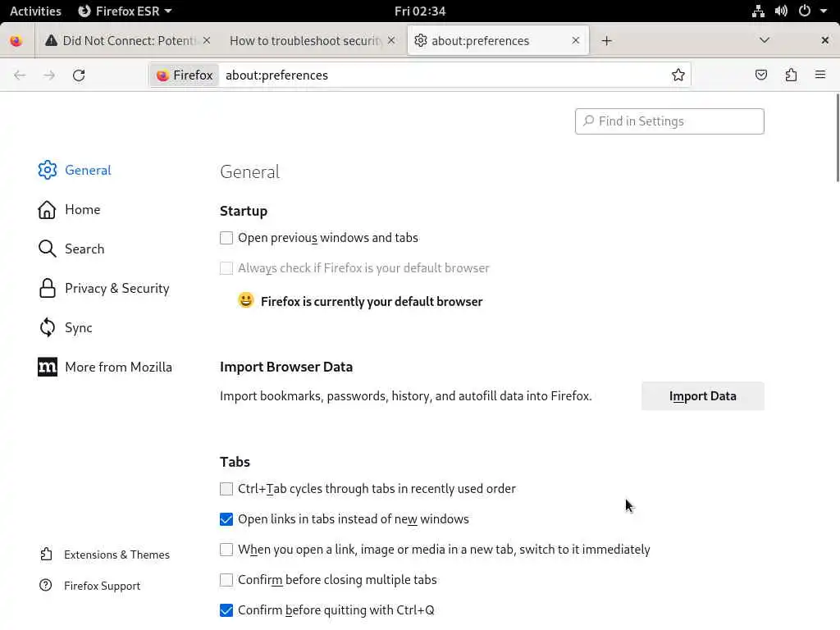The image size is (840, 630).
Task: Expand the list all tabs chevron
Action: [x=765, y=41]
